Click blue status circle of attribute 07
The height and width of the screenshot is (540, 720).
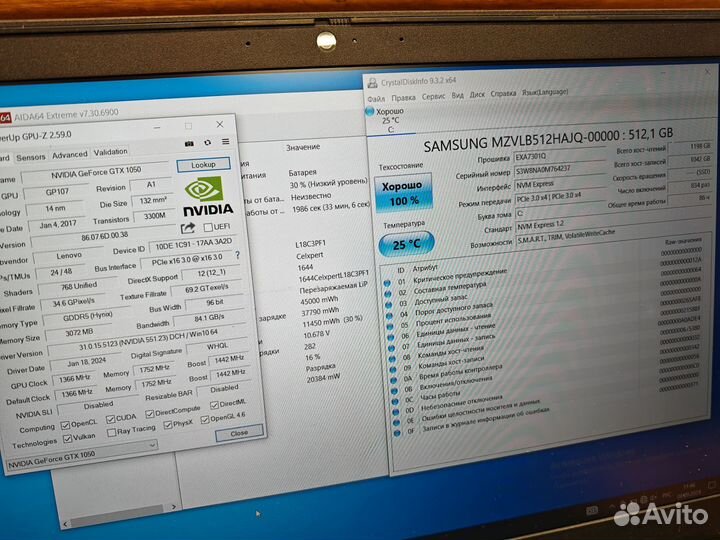click(392, 348)
